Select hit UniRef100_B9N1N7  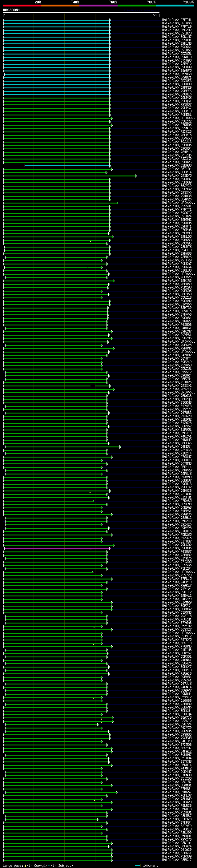pos(177,37)
